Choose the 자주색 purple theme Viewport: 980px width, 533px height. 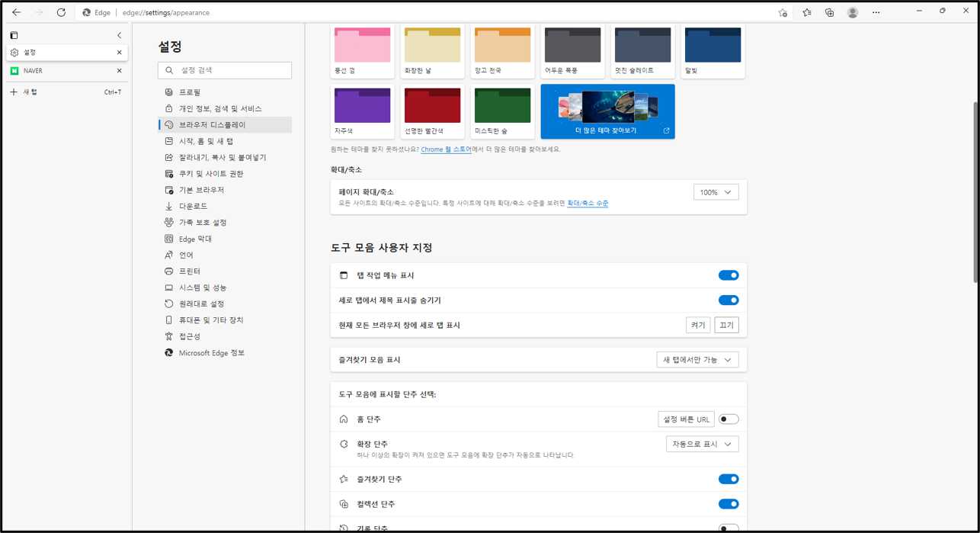point(362,111)
